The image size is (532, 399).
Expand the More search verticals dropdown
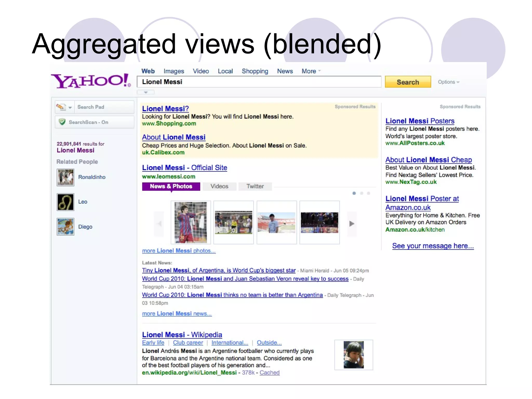311,71
